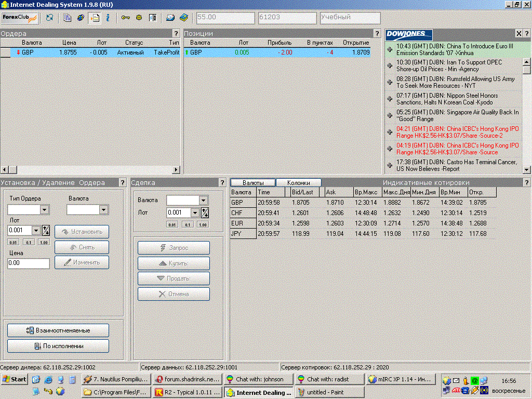Viewport: 532px width, 399px height.
Task: Click the panel layout toolbar icon
Action: (152, 18)
